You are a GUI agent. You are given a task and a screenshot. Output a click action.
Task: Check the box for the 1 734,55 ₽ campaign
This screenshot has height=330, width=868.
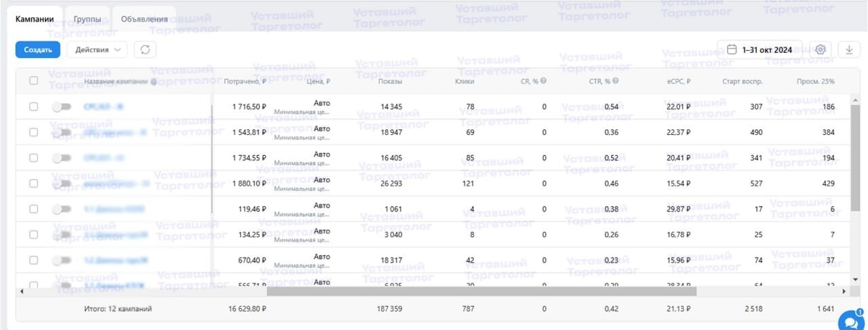34,158
